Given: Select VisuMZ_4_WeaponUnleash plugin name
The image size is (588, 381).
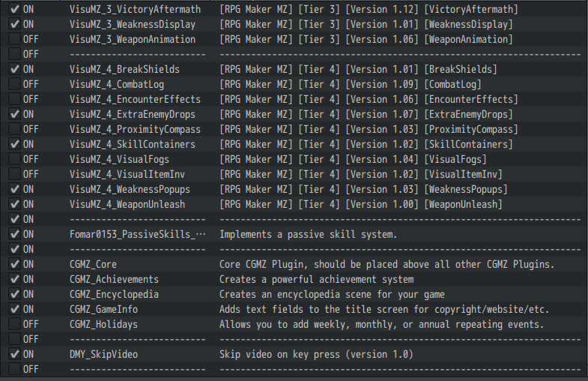Looking at the screenshot, I should (x=127, y=205).
